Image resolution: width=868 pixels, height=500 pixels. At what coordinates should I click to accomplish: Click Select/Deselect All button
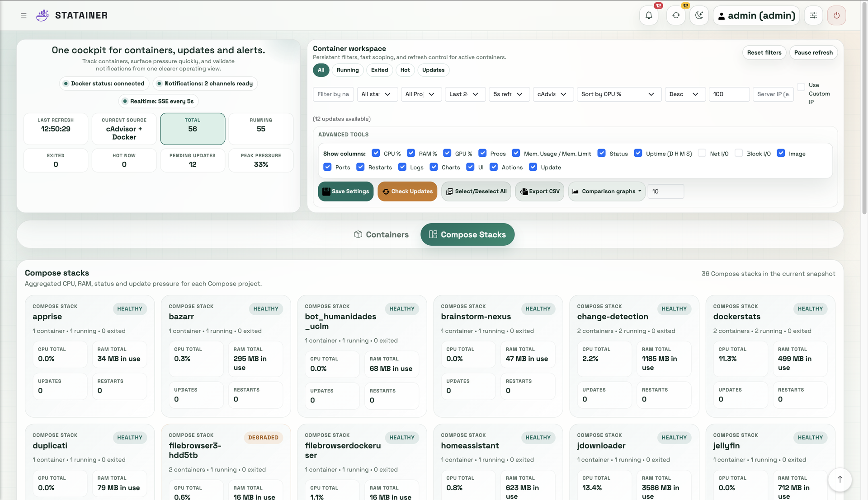(x=476, y=192)
